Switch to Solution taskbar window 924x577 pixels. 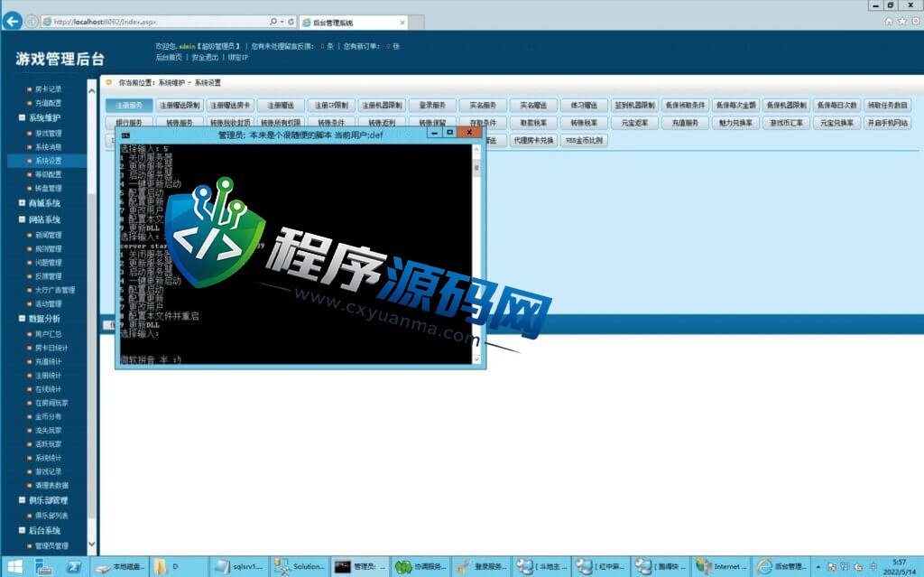(300, 566)
